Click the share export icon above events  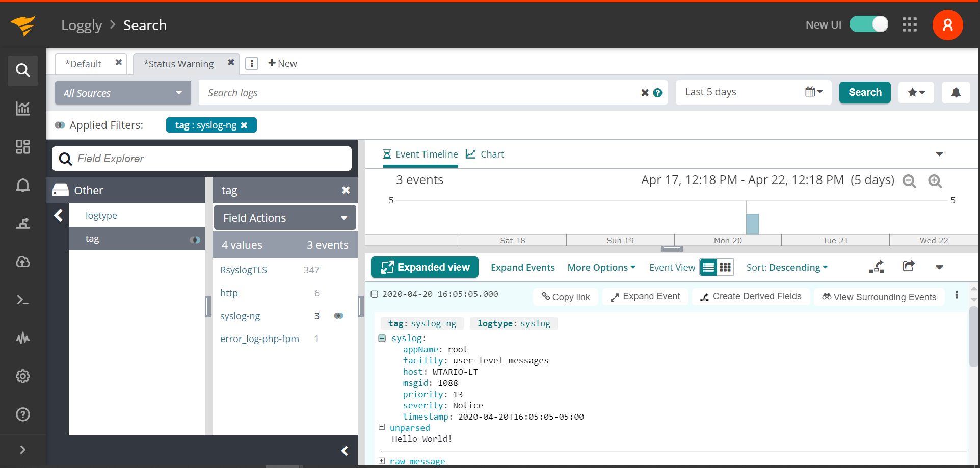tap(908, 267)
